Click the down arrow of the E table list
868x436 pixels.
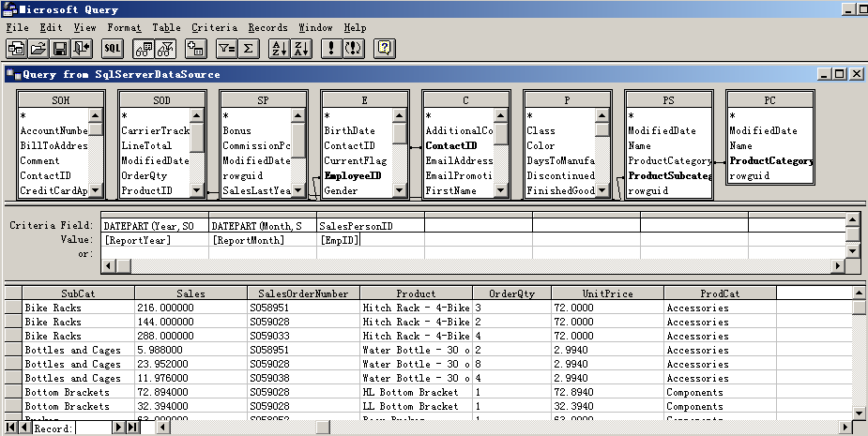click(x=400, y=191)
